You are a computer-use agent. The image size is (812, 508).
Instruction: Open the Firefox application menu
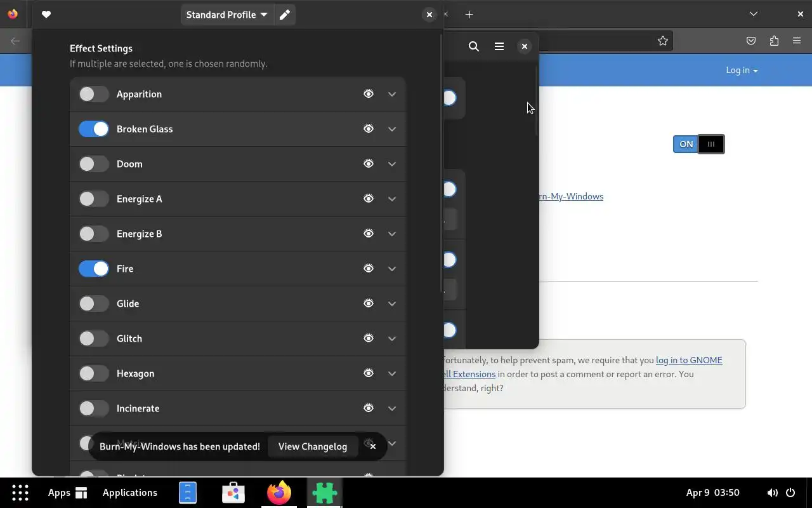tap(797, 41)
